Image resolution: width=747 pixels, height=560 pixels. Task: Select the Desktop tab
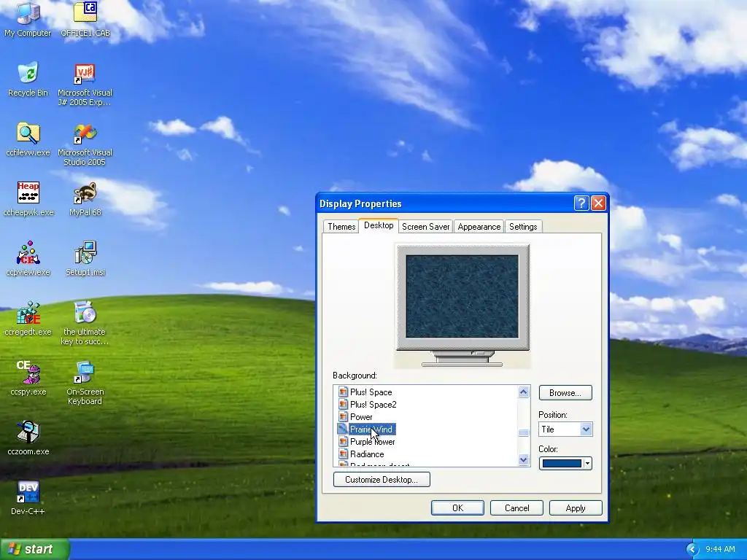pos(379,225)
